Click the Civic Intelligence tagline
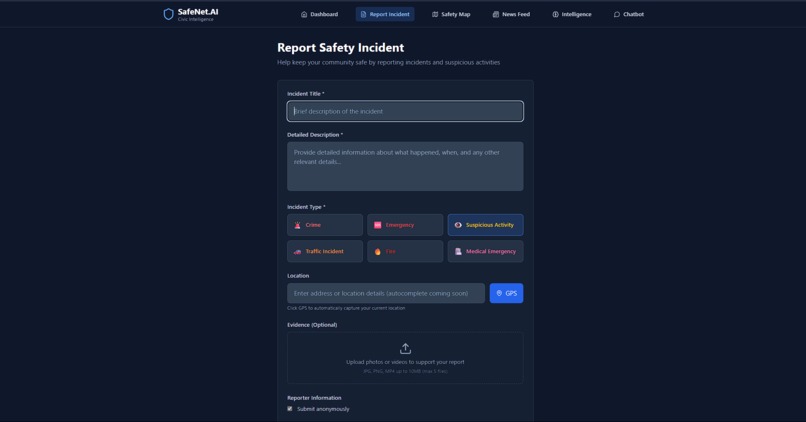Image resolution: width=806 pixels, height=422 pixels. [x=195, y=20]
